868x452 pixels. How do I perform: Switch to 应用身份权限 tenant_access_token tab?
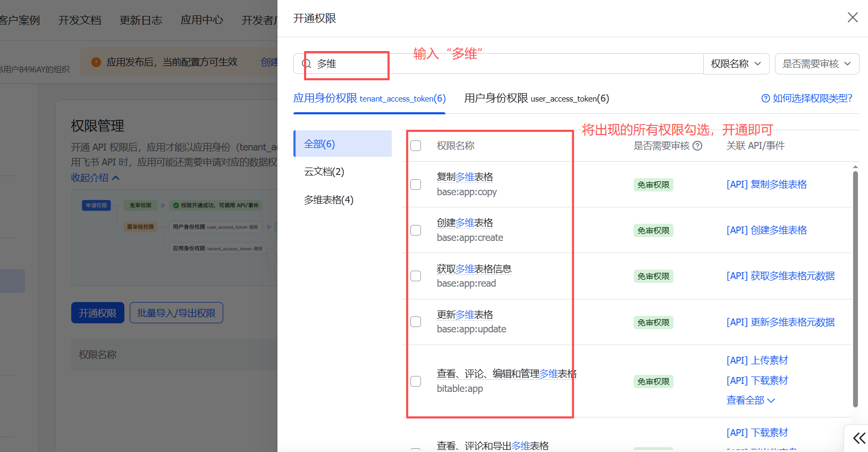coord(369,98)
